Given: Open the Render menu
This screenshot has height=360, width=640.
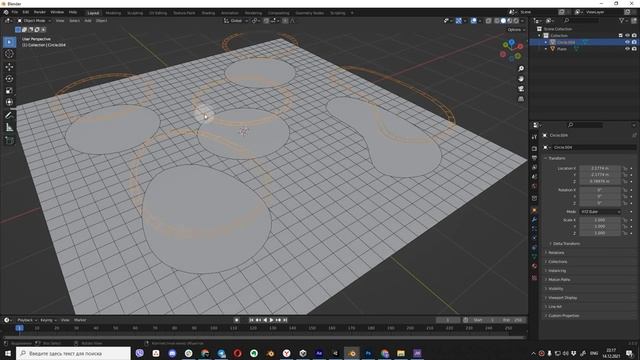Looking at the screenshot, I should [x=40, y=12].
